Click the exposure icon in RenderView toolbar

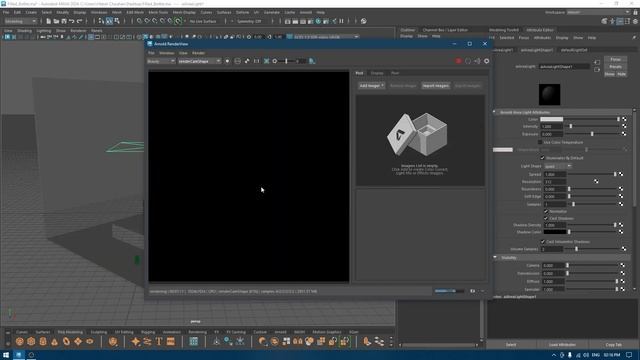[x=275, y=61]
